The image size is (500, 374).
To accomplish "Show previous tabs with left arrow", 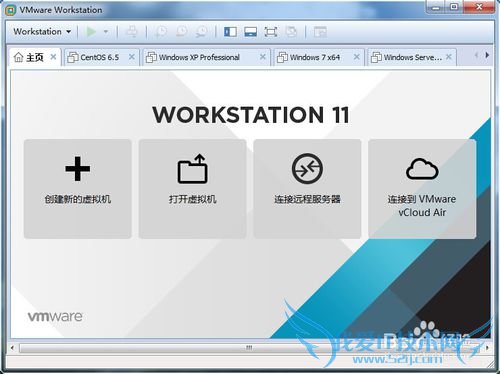I will coord(476,55).
